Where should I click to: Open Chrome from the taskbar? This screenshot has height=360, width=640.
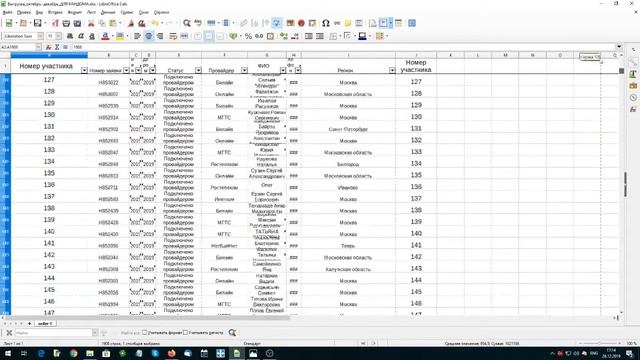[73, 353]
